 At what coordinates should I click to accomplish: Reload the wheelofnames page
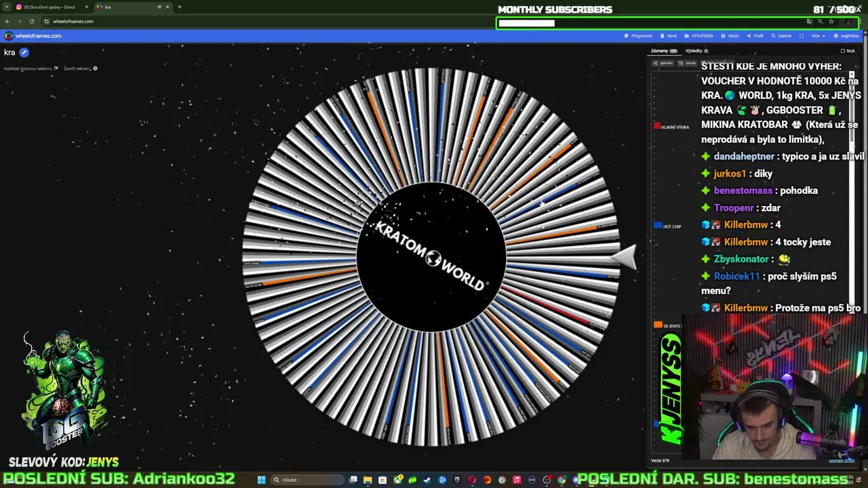pos(31,21)
